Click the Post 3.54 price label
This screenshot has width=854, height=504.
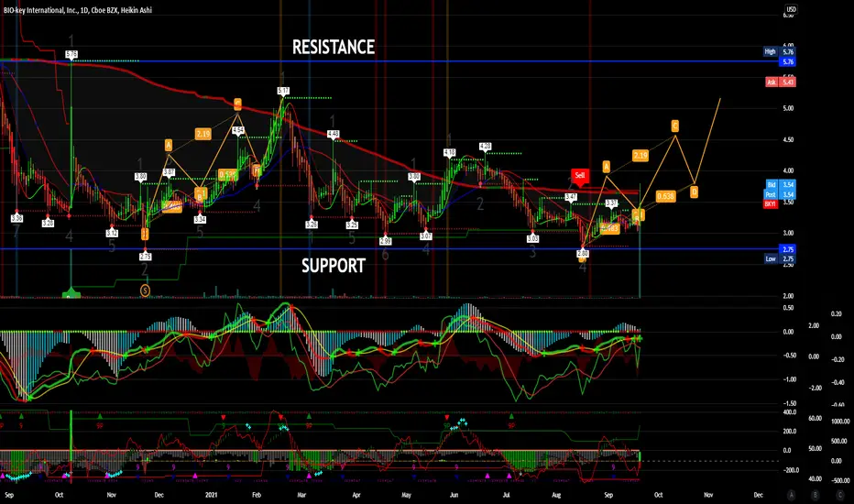click(781, 194)
